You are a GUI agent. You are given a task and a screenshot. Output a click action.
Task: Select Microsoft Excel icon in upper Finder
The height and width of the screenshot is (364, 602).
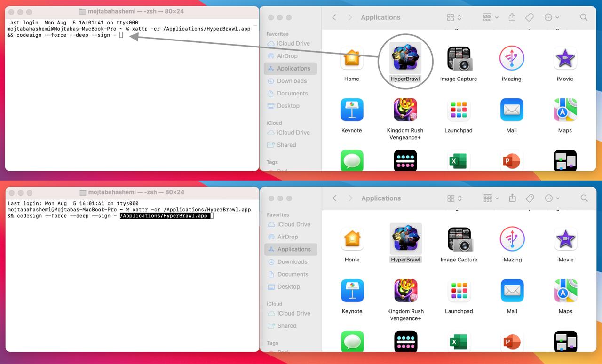(459, 160)
